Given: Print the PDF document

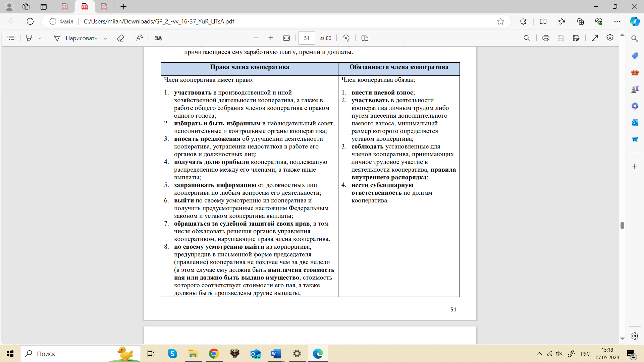Looking at the screenshot, I should click(x=546, y=38).
